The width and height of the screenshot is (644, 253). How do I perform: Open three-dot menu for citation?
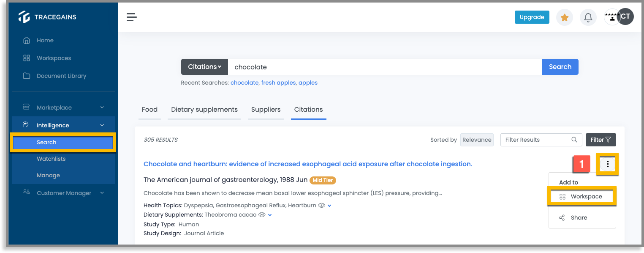608,164
